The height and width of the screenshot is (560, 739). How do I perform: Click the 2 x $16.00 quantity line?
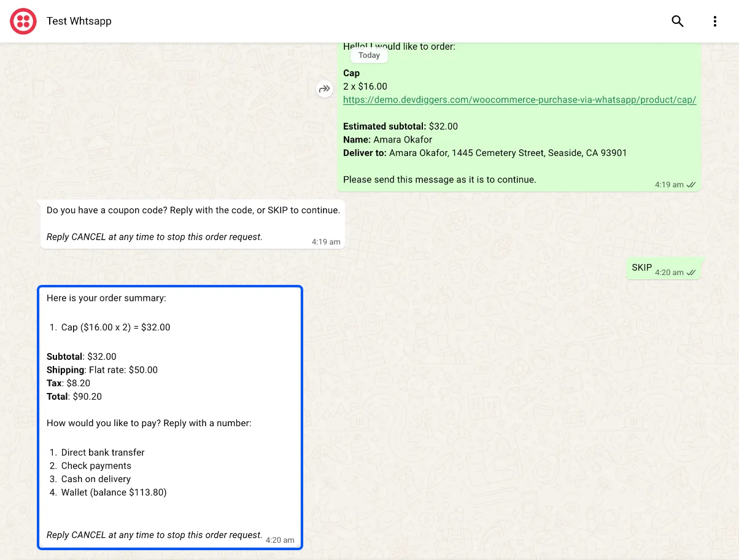(365, 87)
